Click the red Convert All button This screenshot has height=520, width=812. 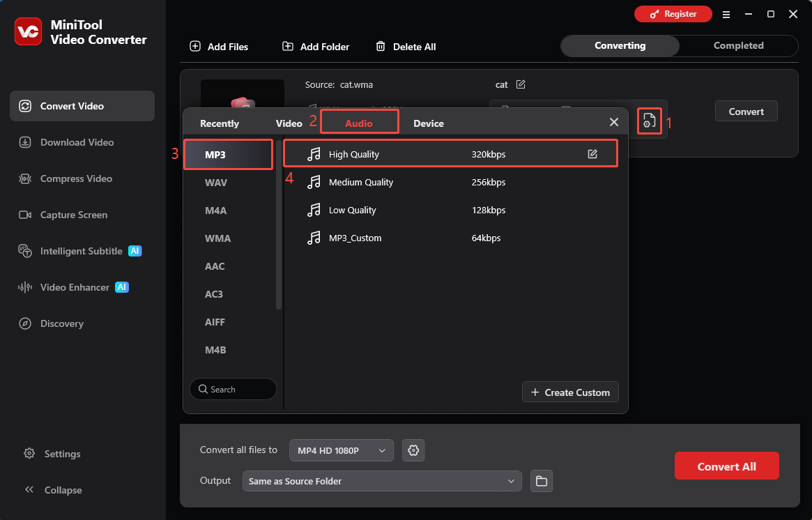click(726, 466)
